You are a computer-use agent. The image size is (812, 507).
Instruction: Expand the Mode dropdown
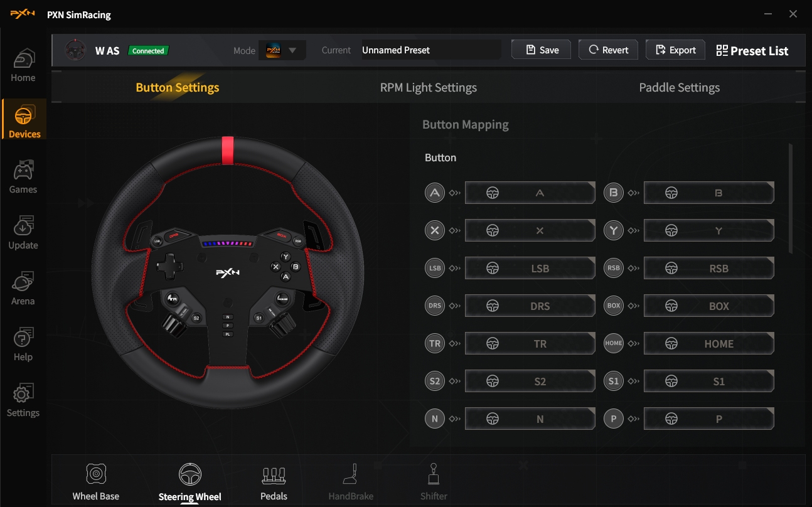282,50
